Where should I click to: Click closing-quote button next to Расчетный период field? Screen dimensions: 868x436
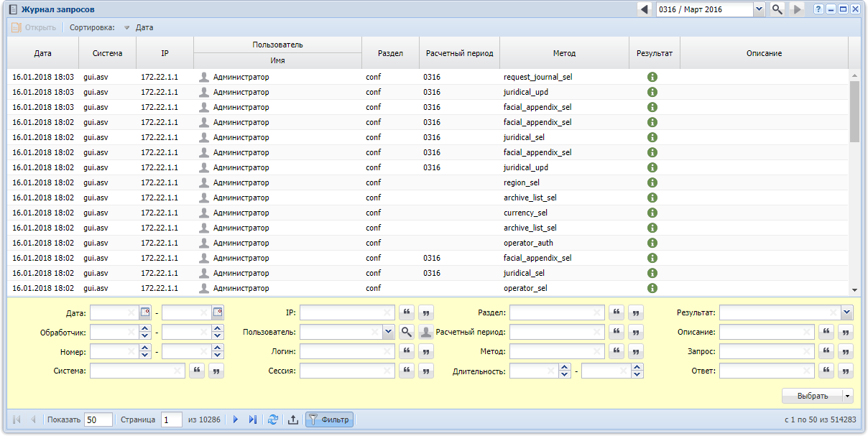(x=637, y=332)
